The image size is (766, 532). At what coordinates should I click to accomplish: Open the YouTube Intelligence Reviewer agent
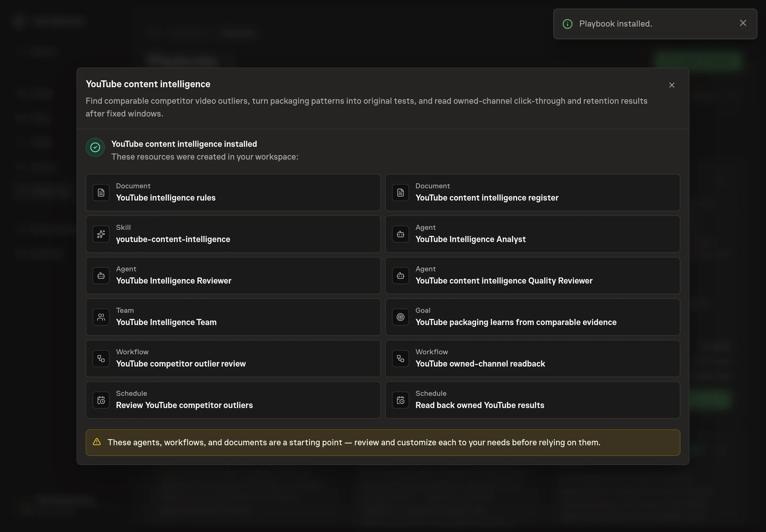tap(233, 276)
